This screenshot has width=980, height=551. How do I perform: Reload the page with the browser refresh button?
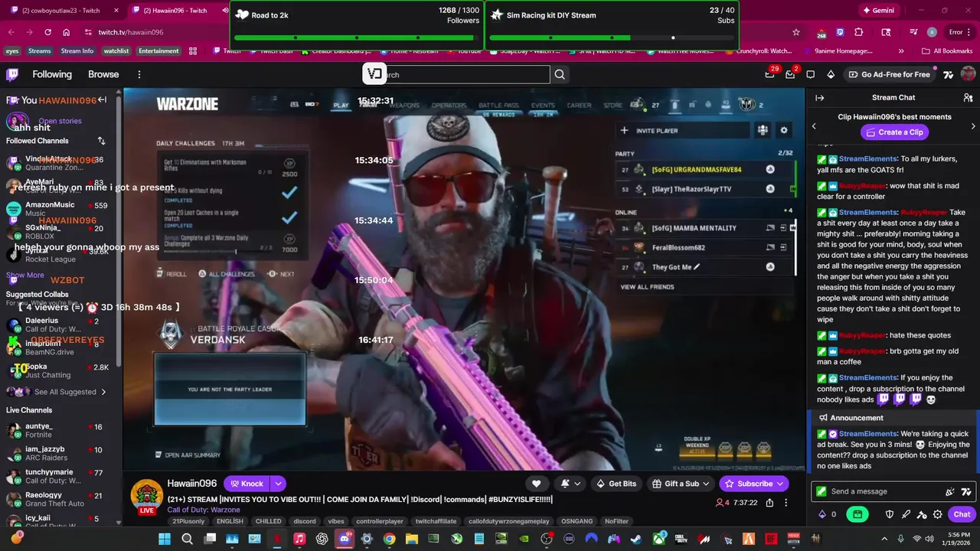(x=47, y=32)
